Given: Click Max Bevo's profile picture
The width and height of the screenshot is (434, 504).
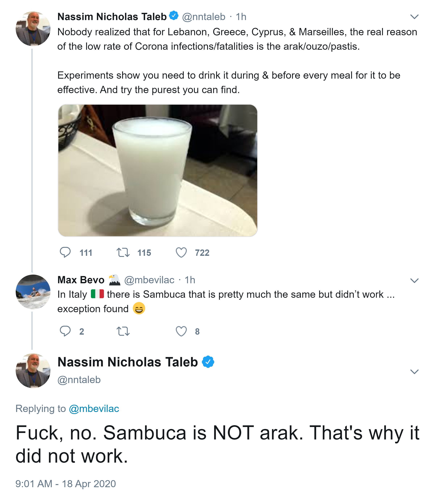Looking at the screenshot, I should [x=33, y=292].
